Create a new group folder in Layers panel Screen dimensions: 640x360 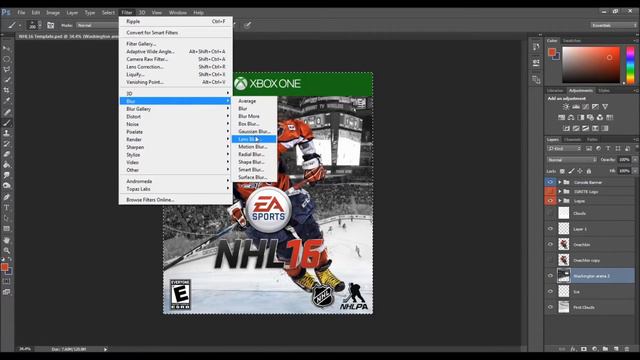(x=605, y=349)
